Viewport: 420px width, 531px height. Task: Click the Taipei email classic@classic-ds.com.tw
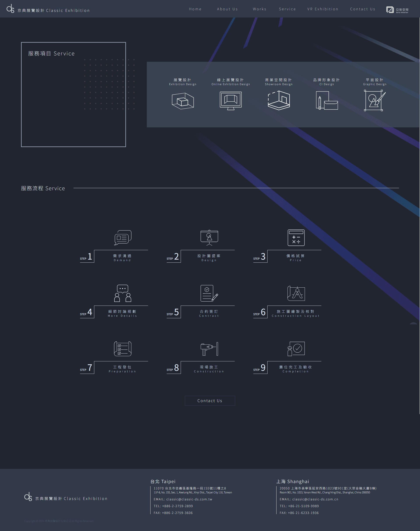[x=183, y=499]
